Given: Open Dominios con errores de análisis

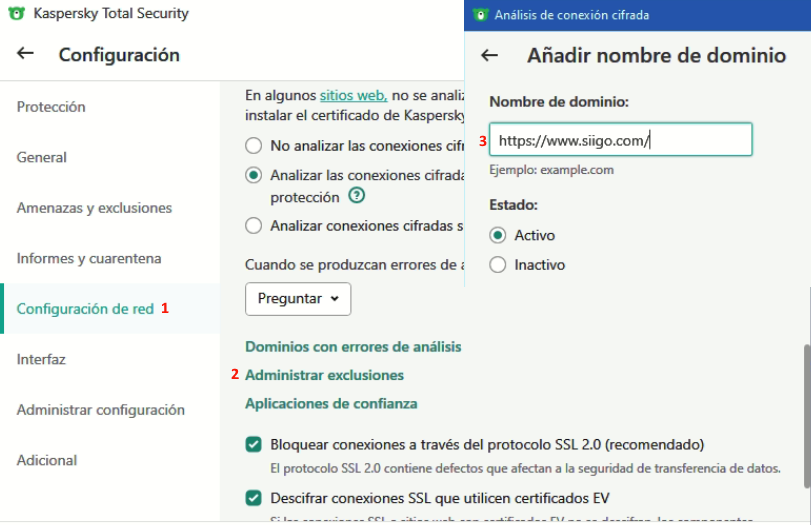Looking at the screenshot, I should coord(353,347).
